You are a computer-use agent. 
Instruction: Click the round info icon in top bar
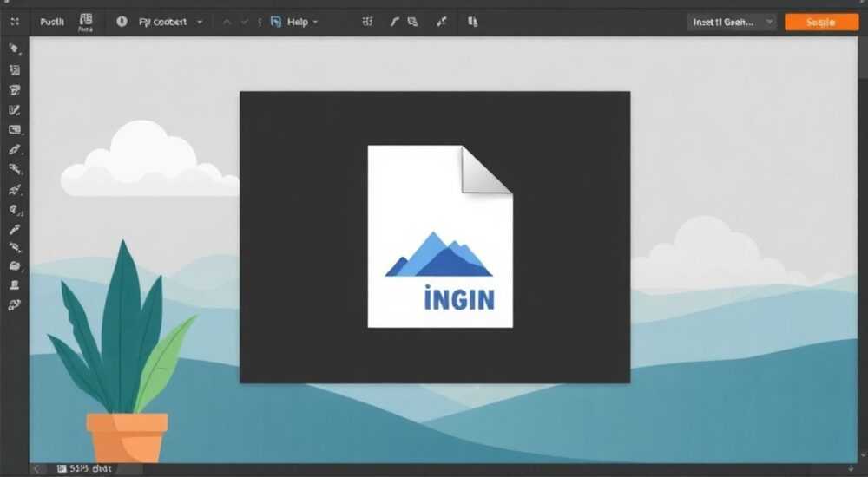[122, 22]
